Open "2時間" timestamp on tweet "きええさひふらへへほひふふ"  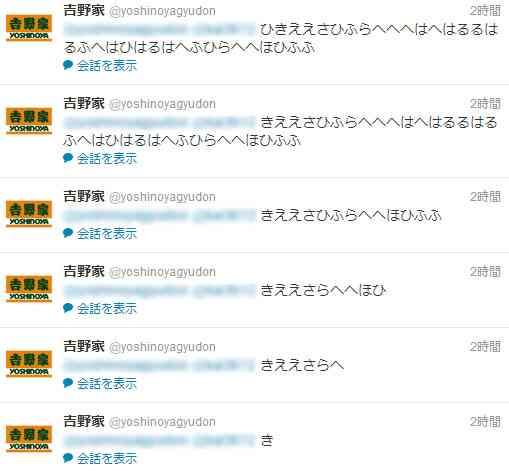[485, 197]
